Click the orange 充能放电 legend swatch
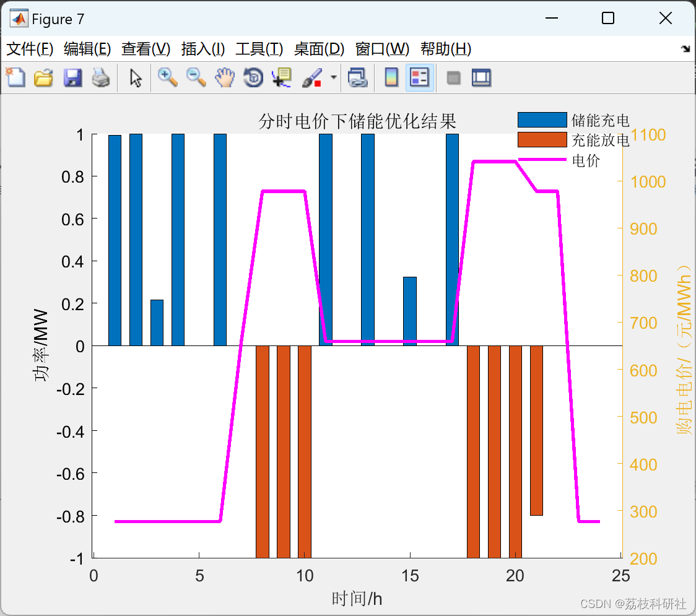This screenshot has width=696, height=616. 542,139
